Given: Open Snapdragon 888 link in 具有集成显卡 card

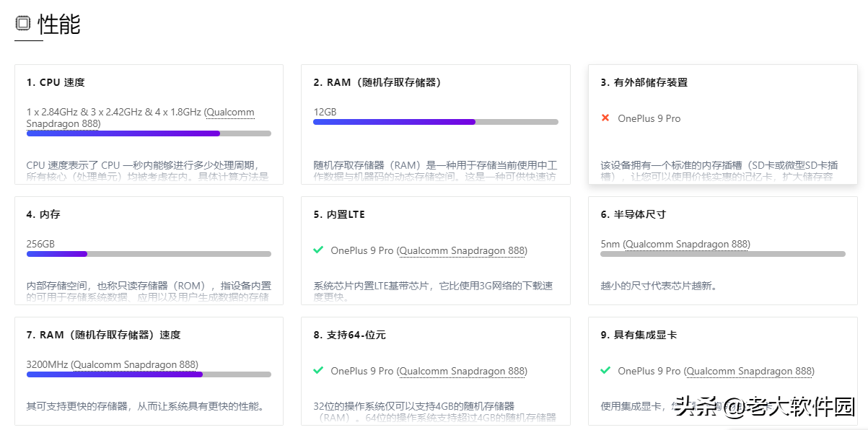Looking at the screenshot, I should pyautogui.click(x=749, y=371).
